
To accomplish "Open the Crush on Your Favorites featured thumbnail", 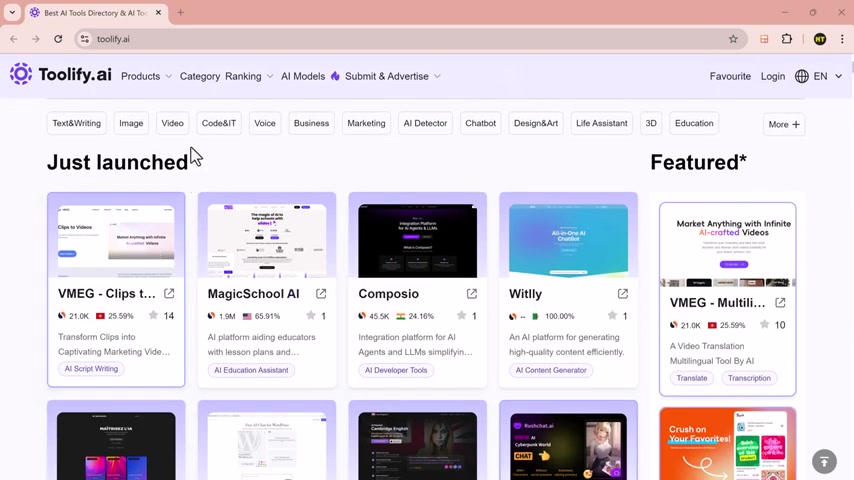I will [x=728, y=444].
